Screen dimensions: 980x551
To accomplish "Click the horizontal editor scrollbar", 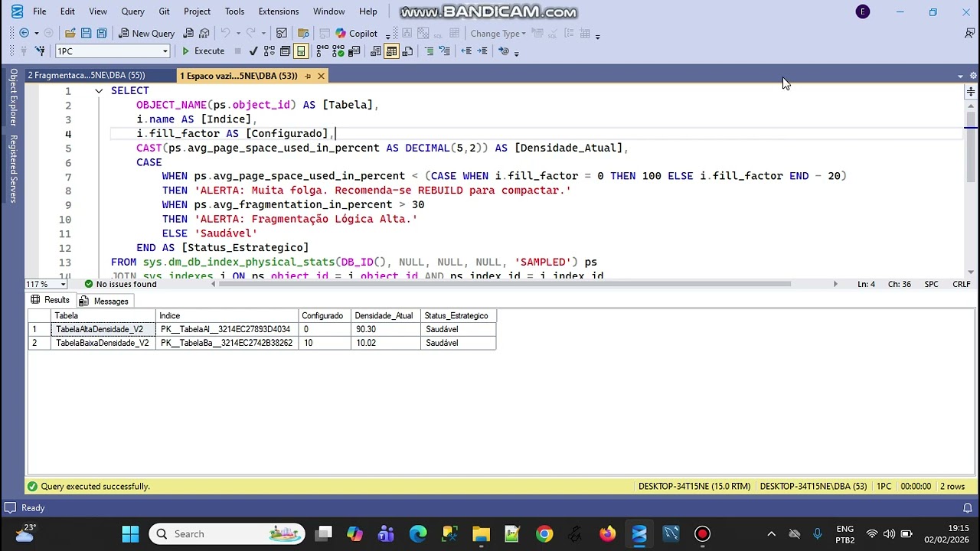I will [x=505, y=284].
